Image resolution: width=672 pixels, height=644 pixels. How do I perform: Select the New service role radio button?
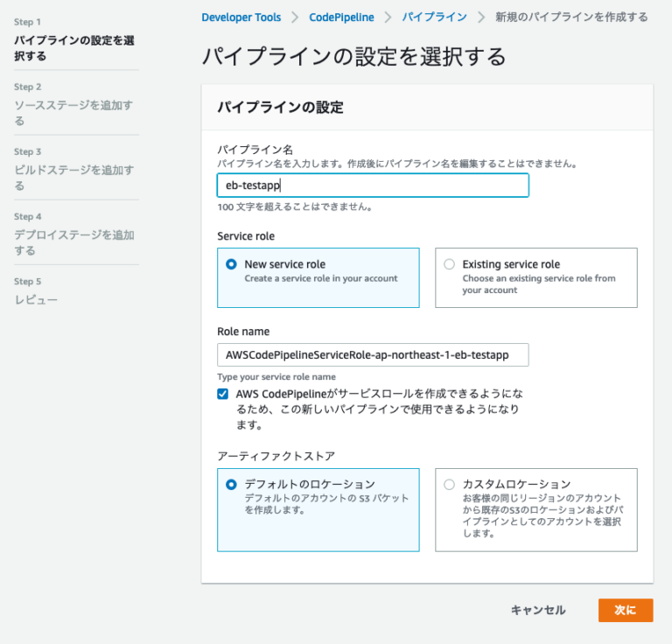tap(231, 264)
